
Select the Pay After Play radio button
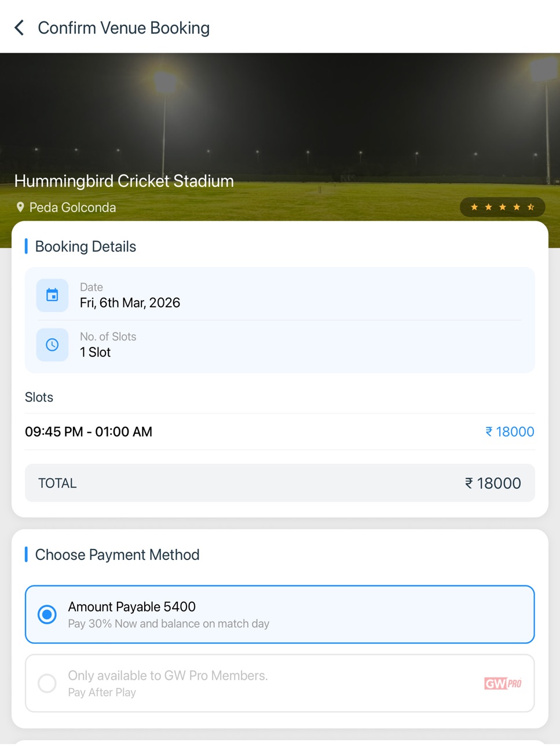click(x=47, y=683)
